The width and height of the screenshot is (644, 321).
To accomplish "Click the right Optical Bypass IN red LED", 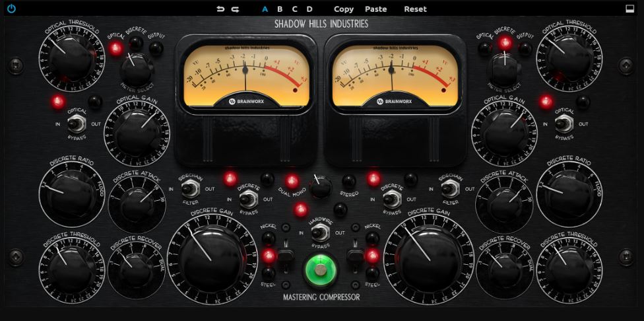I will 546,102.
